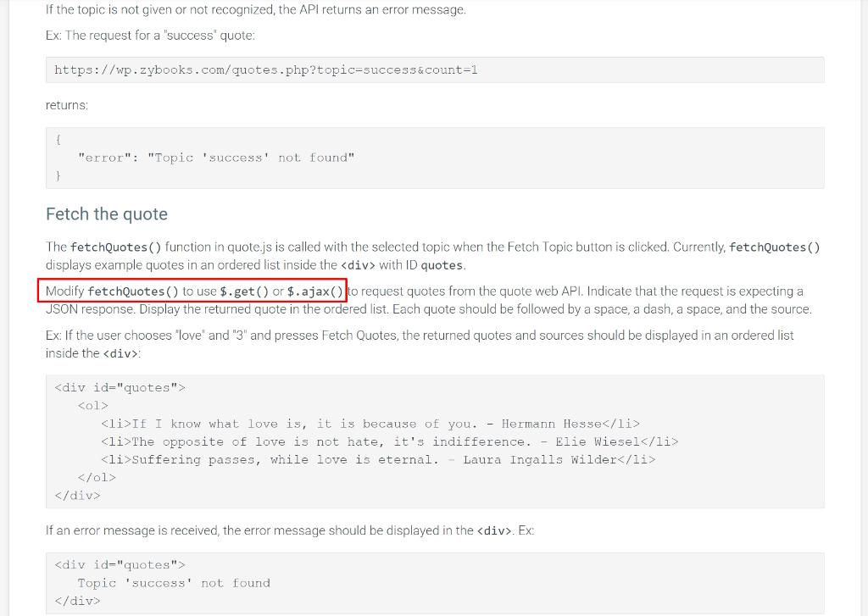Click the first <div id="quotes"> line in the love example
The image size is (868, 616).
(x=120, y=388)
